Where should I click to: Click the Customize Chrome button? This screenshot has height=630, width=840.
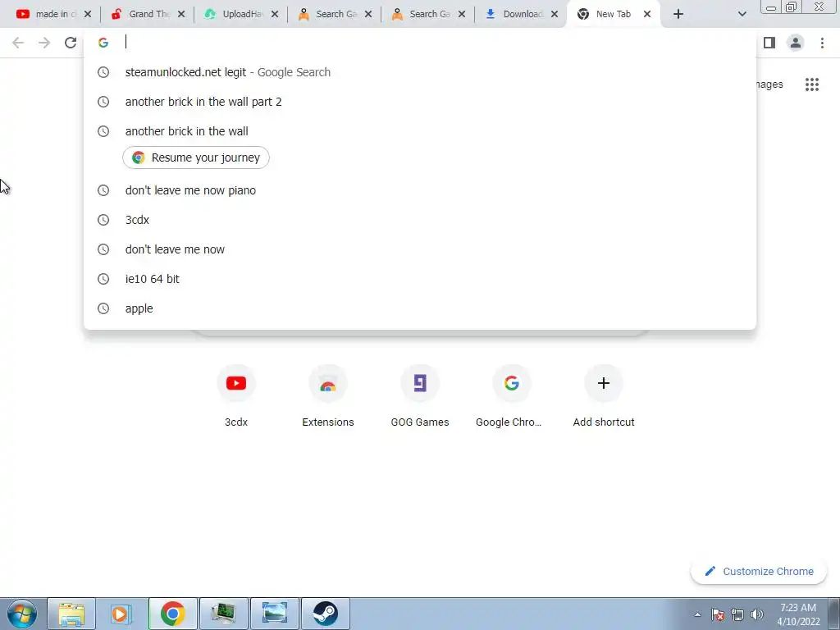[x=759, y=571]
